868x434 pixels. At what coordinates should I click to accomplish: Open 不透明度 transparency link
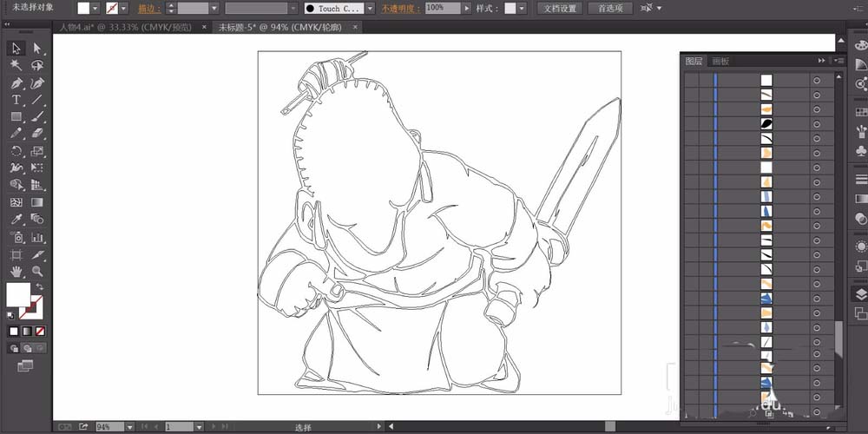pyautogui.click(x=401, y=9)
